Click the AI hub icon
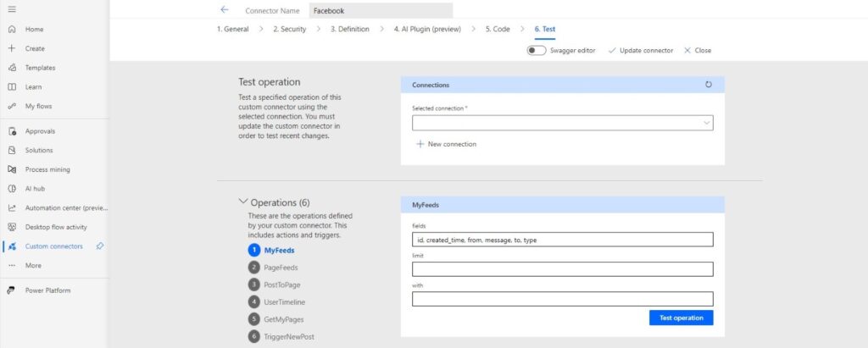This screenshot has width=868, height=348. coord(12,189)
